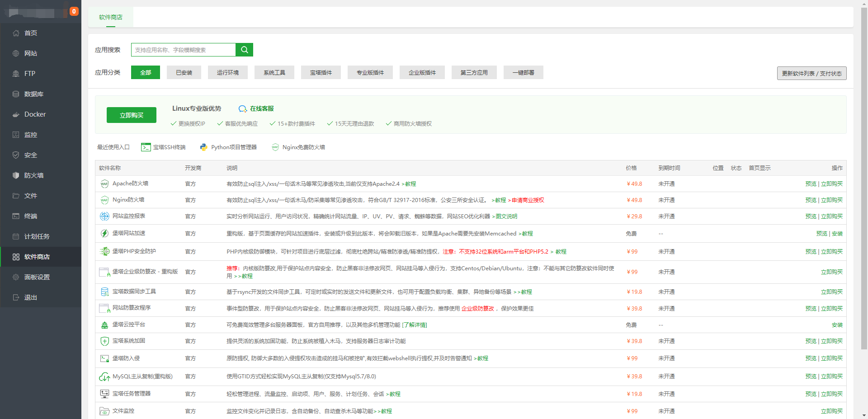Image resolution: width=868 pixels, height=419 pixels.
Task: Open the 终端 terminal from the sidebar
Action: tap(31, 216)
